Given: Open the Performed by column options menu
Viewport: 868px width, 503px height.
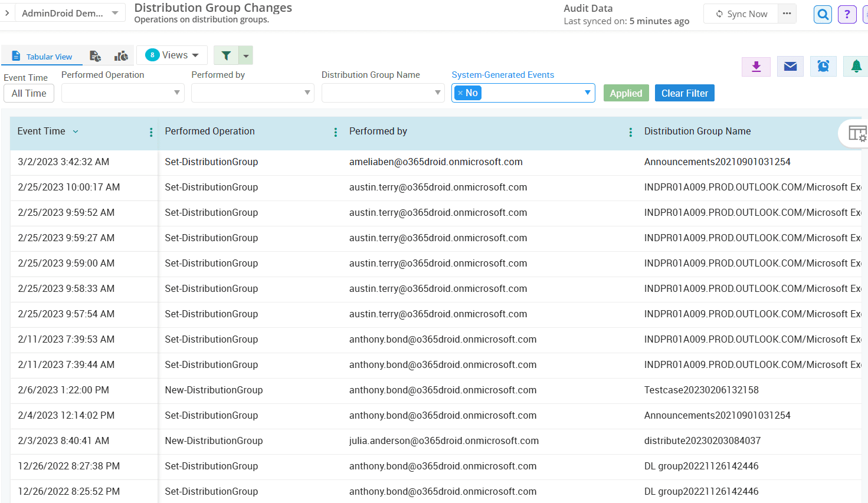Looking at the screenshot, I should pyautogui.click(x=630, y=132).
